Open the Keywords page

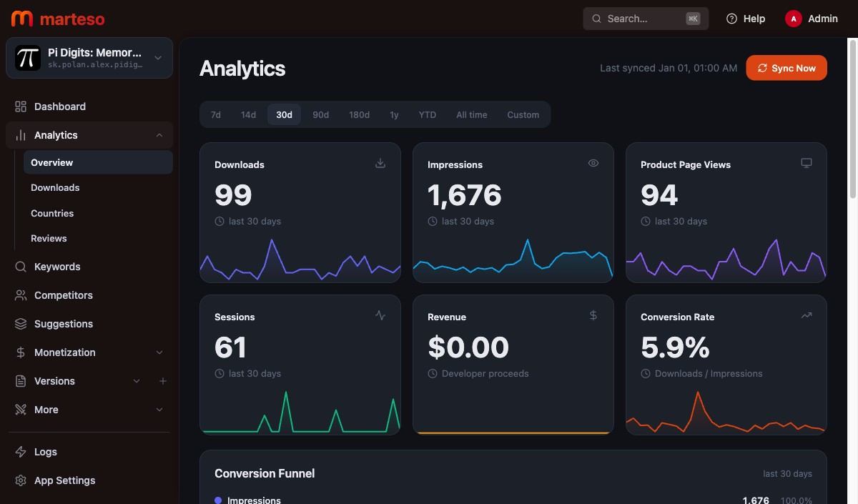pos(89,267)
